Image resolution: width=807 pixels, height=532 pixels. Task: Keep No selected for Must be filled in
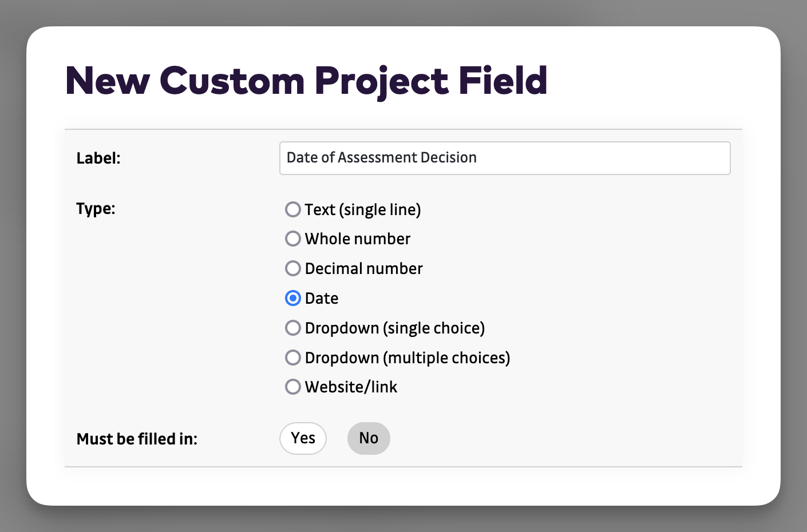coord(369,438)
